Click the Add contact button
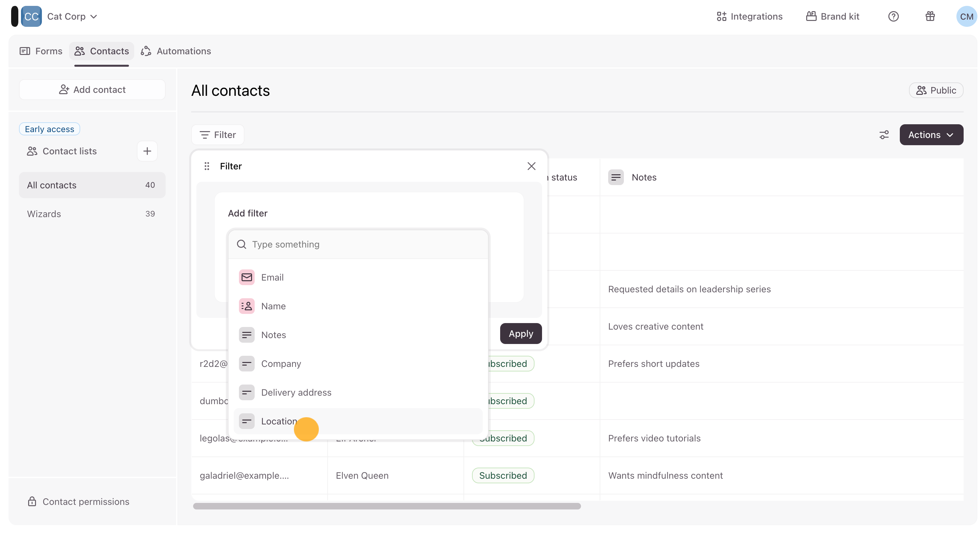Screen dimensions: 980x533 pyautogui.click(x=92, y=90)
